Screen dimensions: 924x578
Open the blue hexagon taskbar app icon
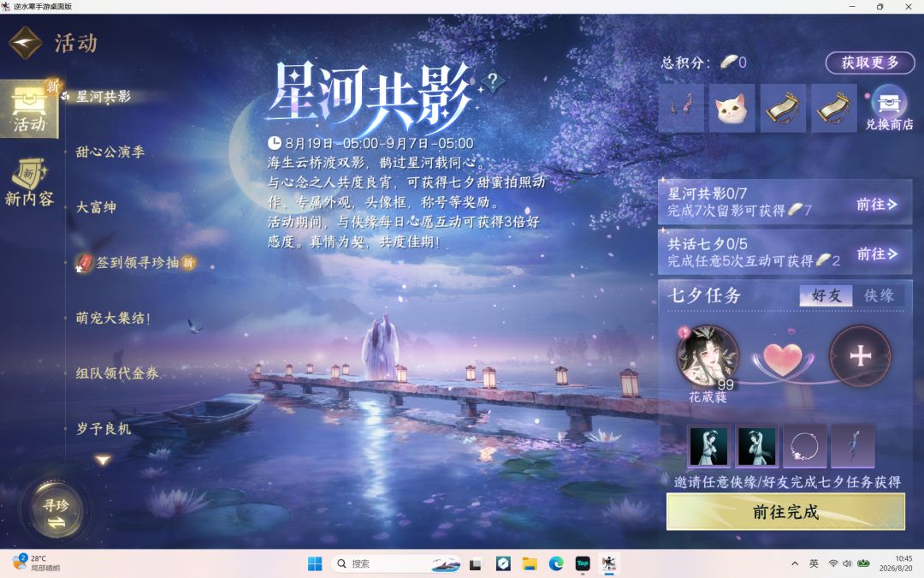[x=503, y=563]
